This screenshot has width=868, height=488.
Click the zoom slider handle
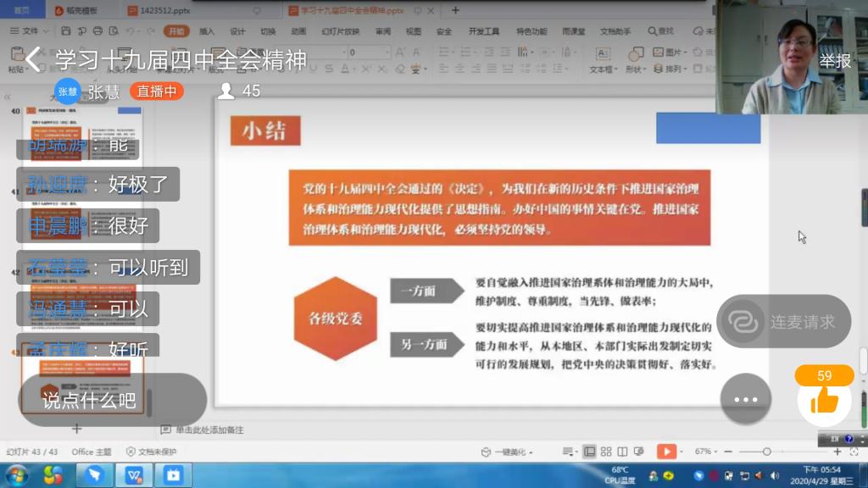(x=766, y=452)
